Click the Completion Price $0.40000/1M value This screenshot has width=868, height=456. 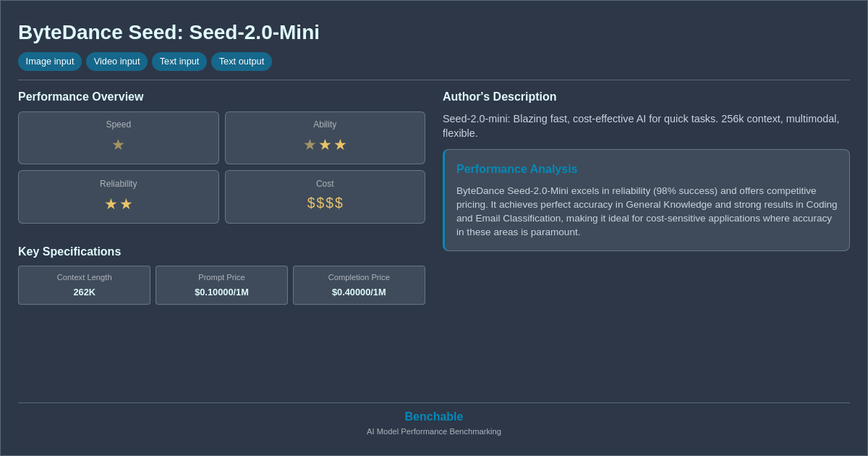click(x=359, y=292)
